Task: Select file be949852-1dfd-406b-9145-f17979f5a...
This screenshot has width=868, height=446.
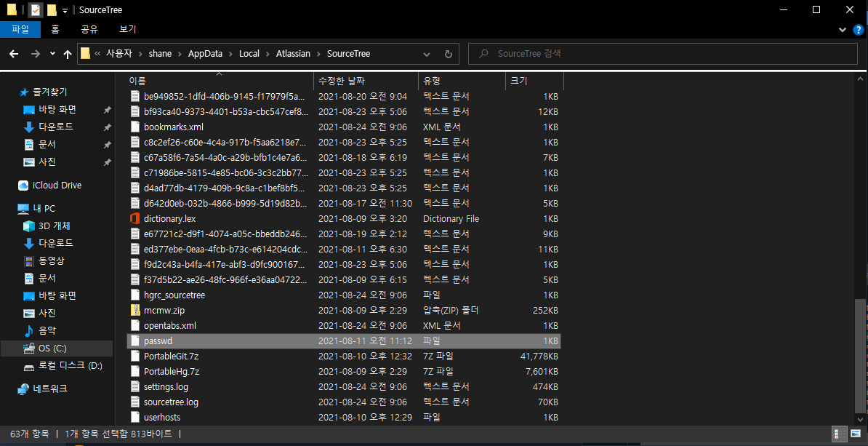Action: click(225, 96)
